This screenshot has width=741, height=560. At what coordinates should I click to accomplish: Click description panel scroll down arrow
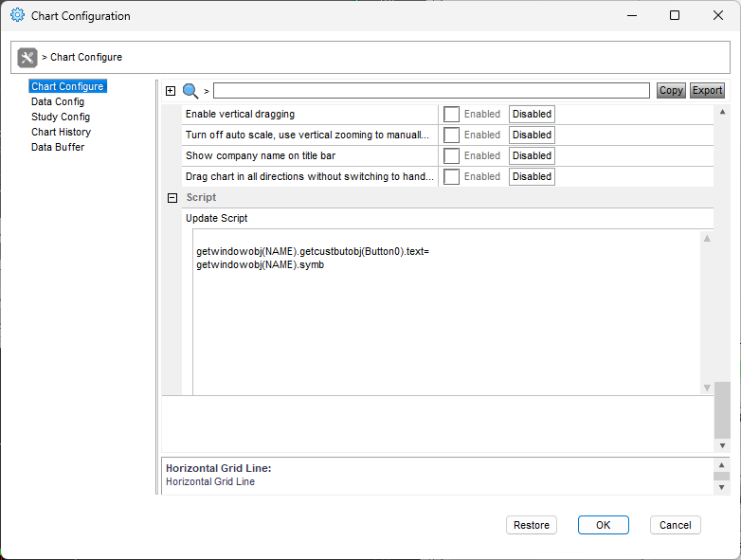721,487
